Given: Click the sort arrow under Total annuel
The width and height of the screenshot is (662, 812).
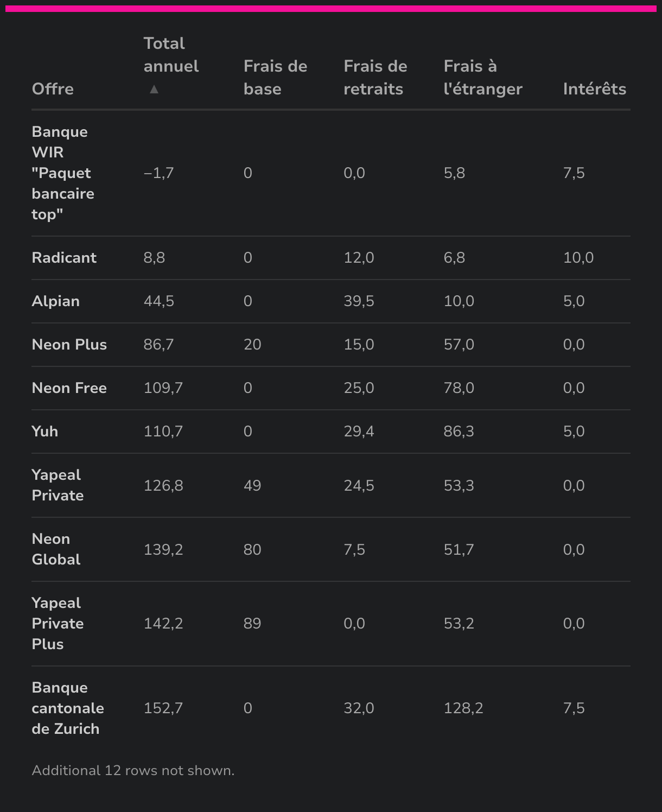Looking at the screenshot, I should 154,89.
